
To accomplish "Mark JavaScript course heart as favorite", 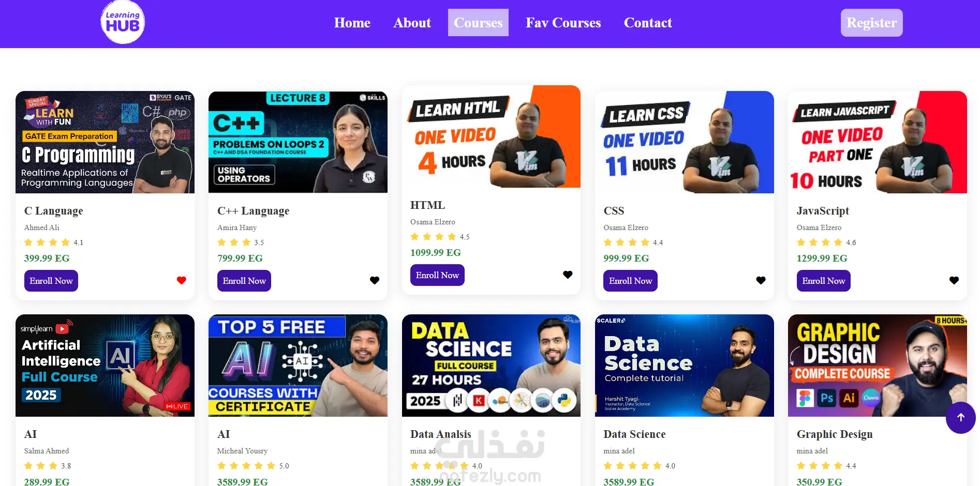I will click(x=954, y=280).
